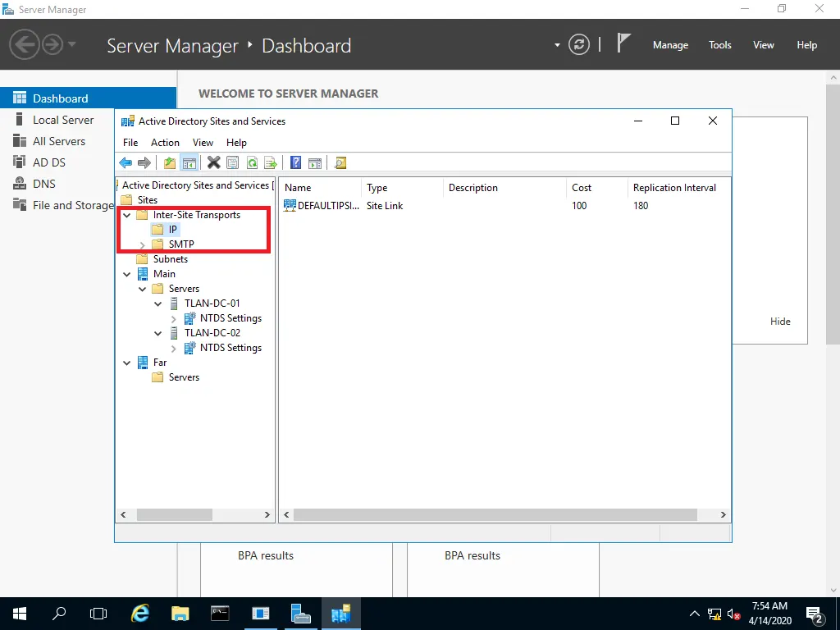Select the Subnets folder

pos(171,259)
